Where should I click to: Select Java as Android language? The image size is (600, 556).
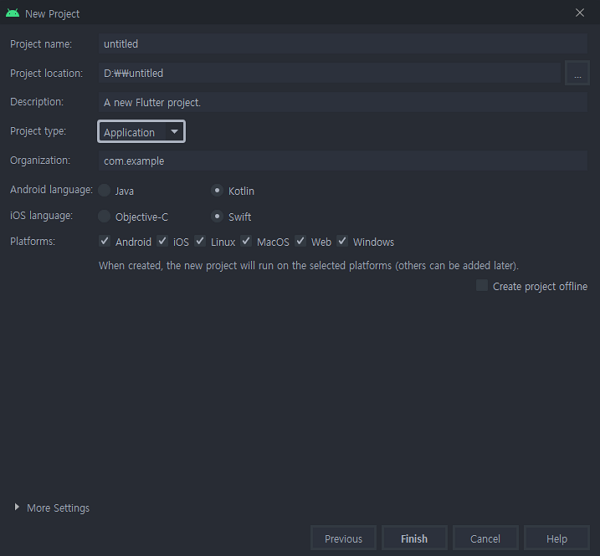(104, 190)
